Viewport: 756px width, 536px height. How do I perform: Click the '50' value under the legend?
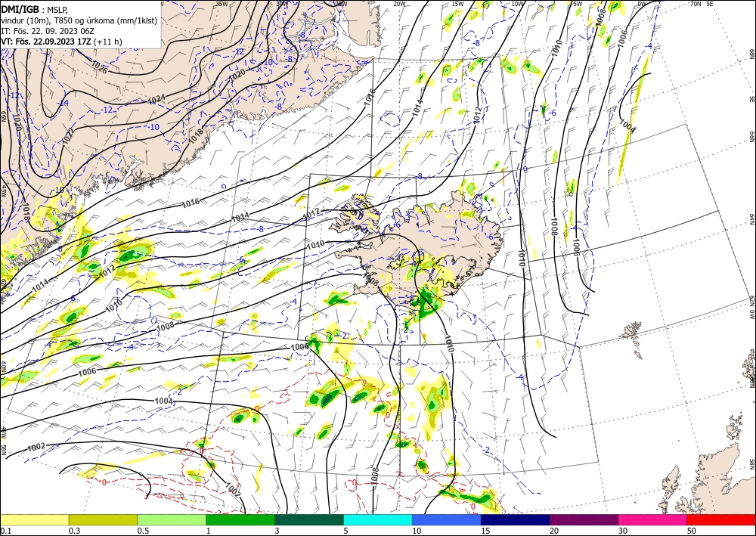692,531
